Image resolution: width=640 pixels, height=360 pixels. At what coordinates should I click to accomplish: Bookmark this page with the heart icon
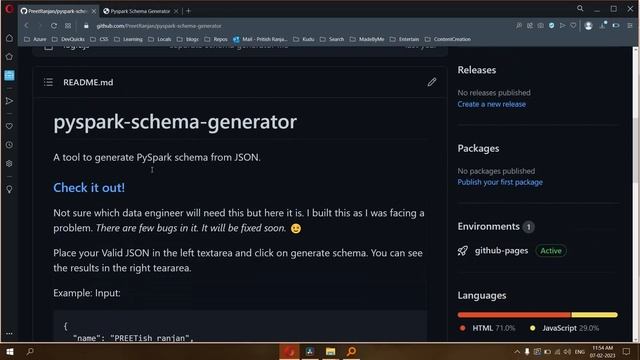pos(573,25)
